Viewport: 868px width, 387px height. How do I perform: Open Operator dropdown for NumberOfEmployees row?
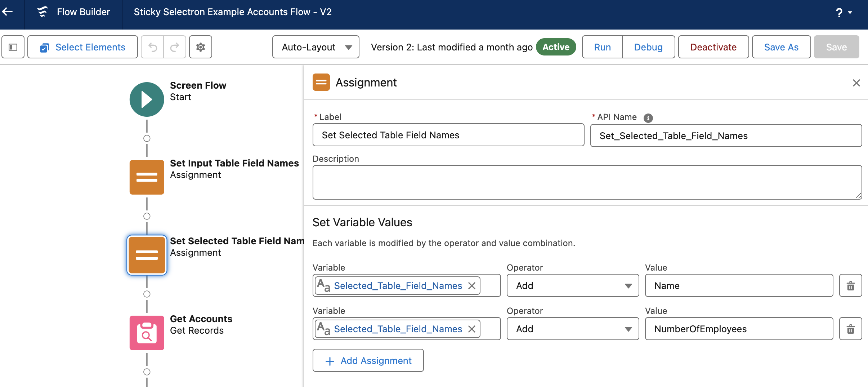(x=573, y=329)
